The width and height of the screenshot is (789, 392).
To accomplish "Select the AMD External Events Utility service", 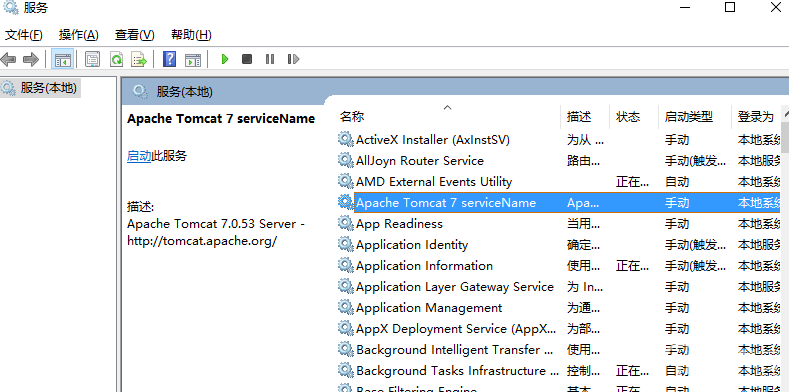I will tap(559, 182).
